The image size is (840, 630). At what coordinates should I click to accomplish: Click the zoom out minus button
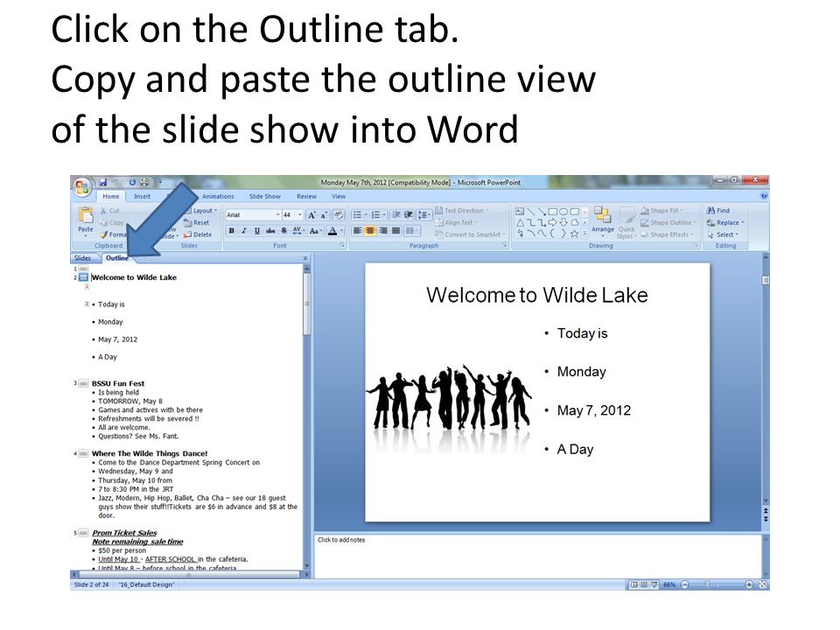click(x=684, y=584)
